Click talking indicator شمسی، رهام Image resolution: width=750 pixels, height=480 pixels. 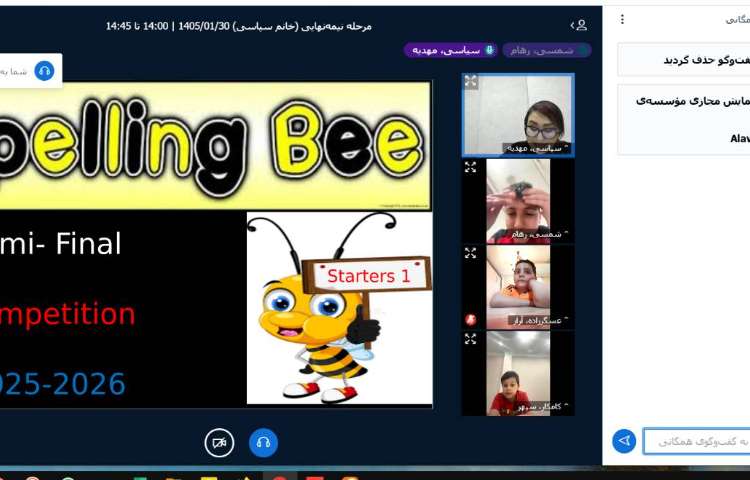(547, 50)
